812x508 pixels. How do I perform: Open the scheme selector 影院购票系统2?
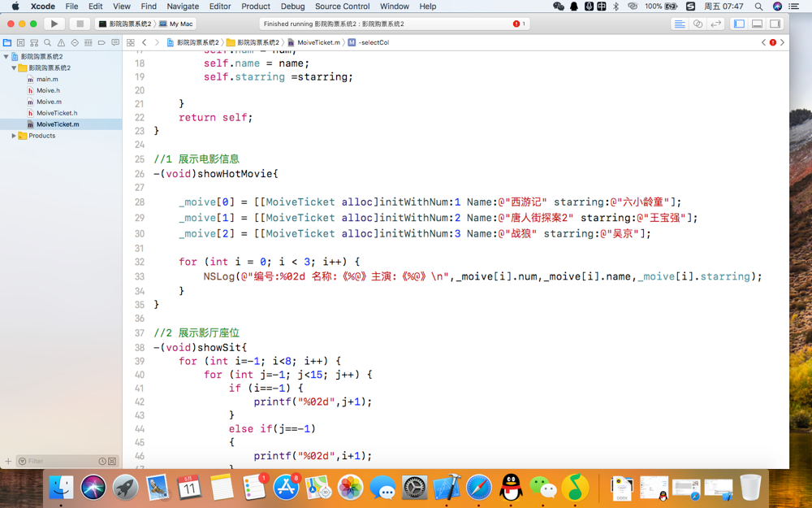point(125,24)
